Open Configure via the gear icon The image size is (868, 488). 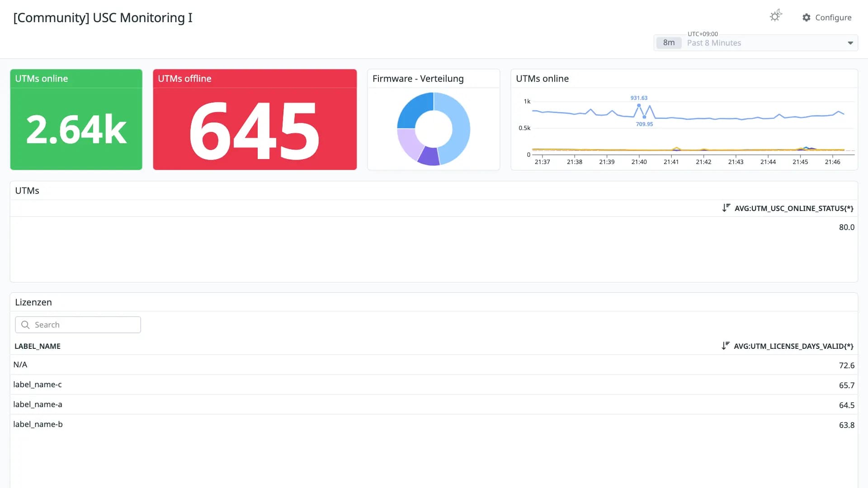pos(807,18)
